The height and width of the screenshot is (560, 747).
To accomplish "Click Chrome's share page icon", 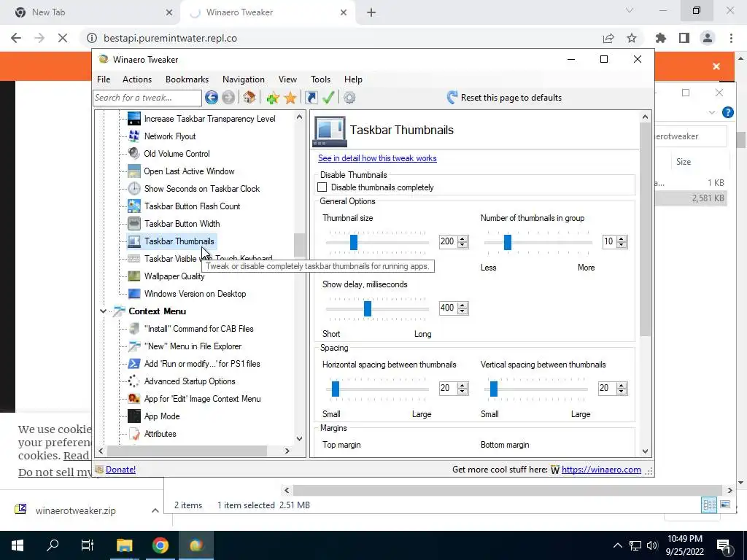I will 608,38.
